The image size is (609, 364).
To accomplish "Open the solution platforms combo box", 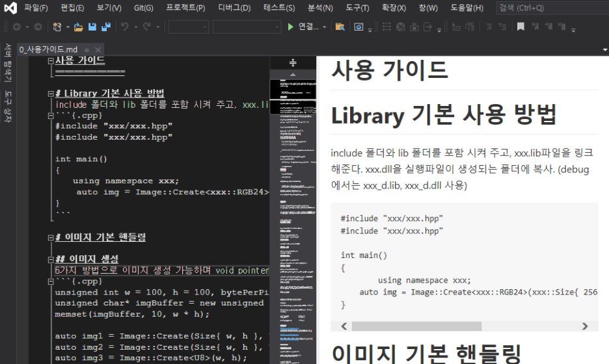I will (x=247, y=27).
